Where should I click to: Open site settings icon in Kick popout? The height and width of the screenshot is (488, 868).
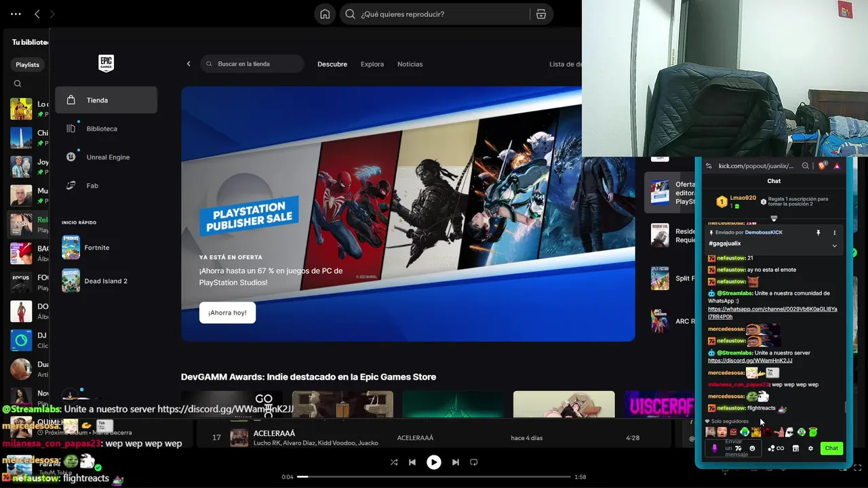[x=709, y=166]
